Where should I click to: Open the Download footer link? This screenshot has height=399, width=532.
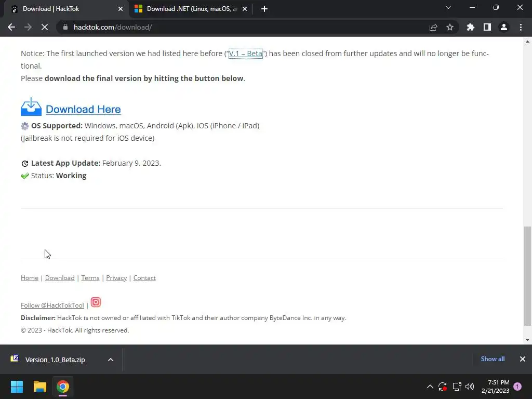point(60,278)
